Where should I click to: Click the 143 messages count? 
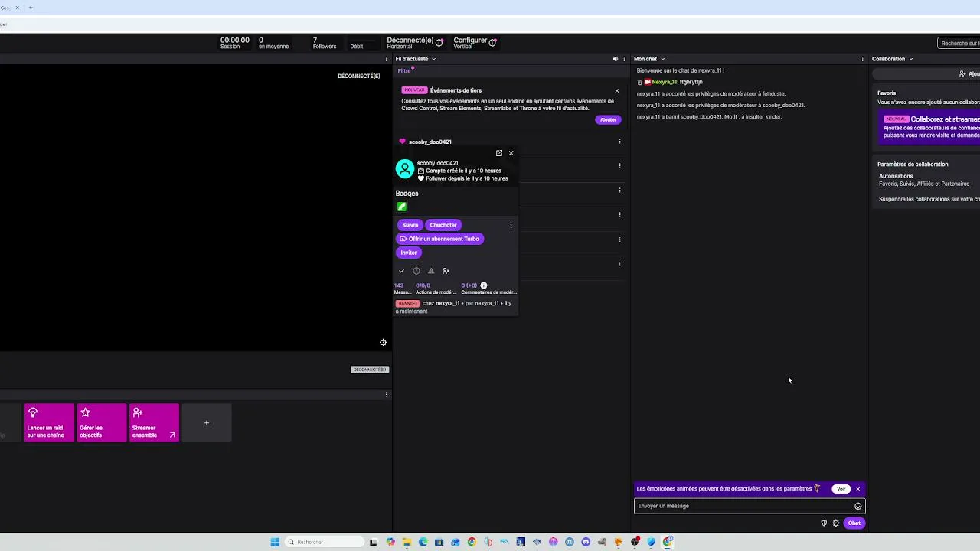pos(399,285)
